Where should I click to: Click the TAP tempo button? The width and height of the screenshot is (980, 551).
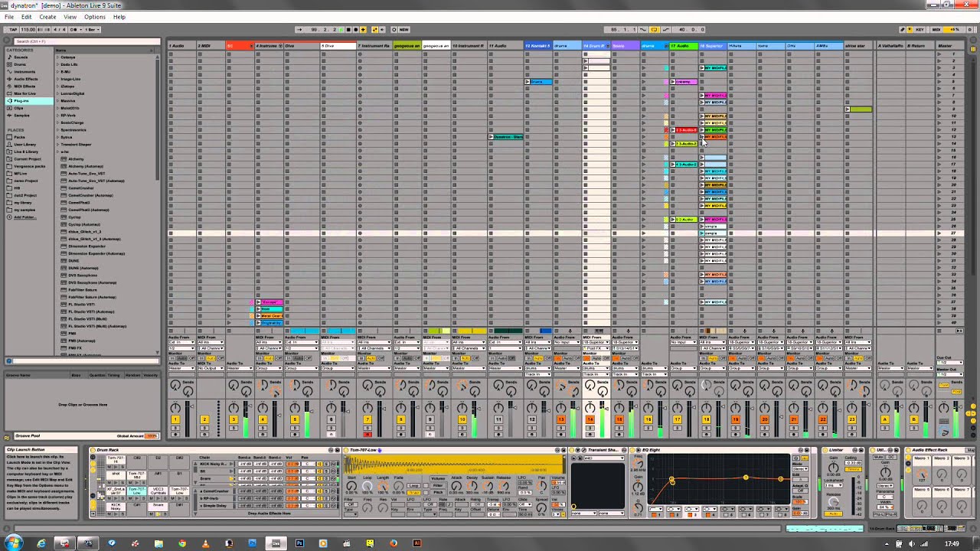[12, 30]
